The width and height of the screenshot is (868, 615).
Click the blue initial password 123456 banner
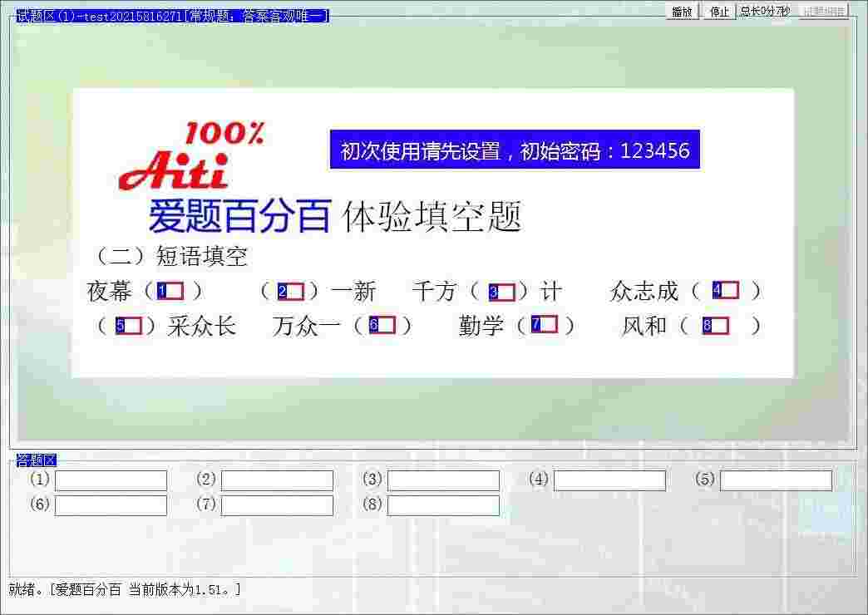tap(515, 151)
